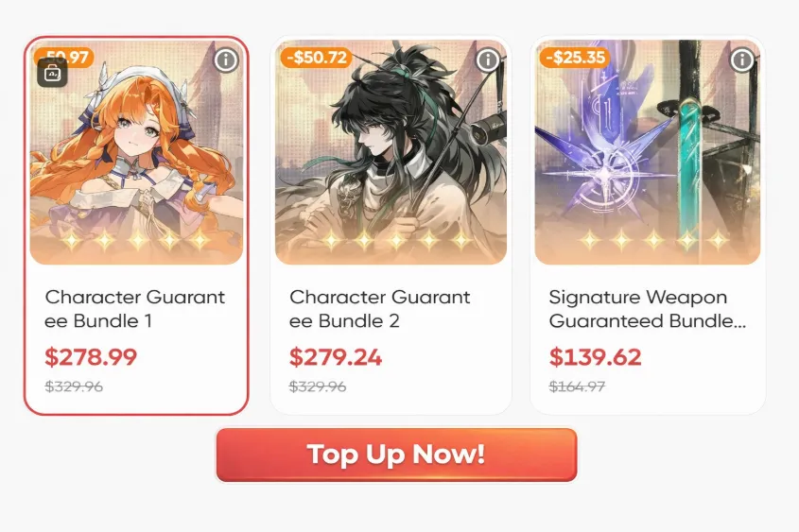Open info icon on Character Guarantee Bundle 1
The image size is (799, 532).
coord(226,60)
